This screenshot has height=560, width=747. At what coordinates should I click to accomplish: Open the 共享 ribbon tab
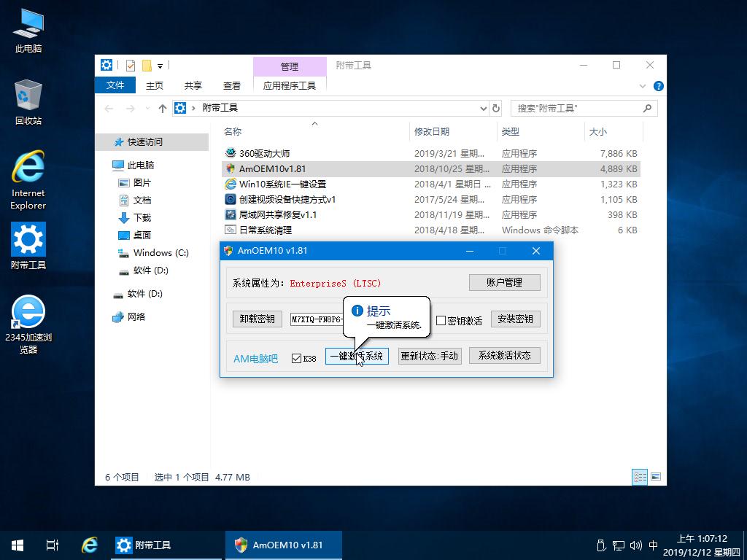pyautogui.click(x=193, y=85)
